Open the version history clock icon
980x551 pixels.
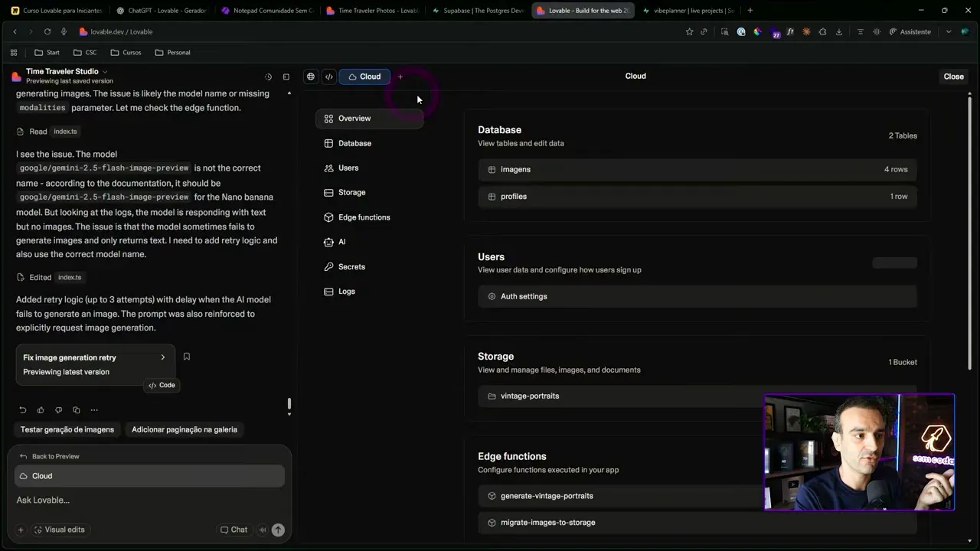click(268, 77)
